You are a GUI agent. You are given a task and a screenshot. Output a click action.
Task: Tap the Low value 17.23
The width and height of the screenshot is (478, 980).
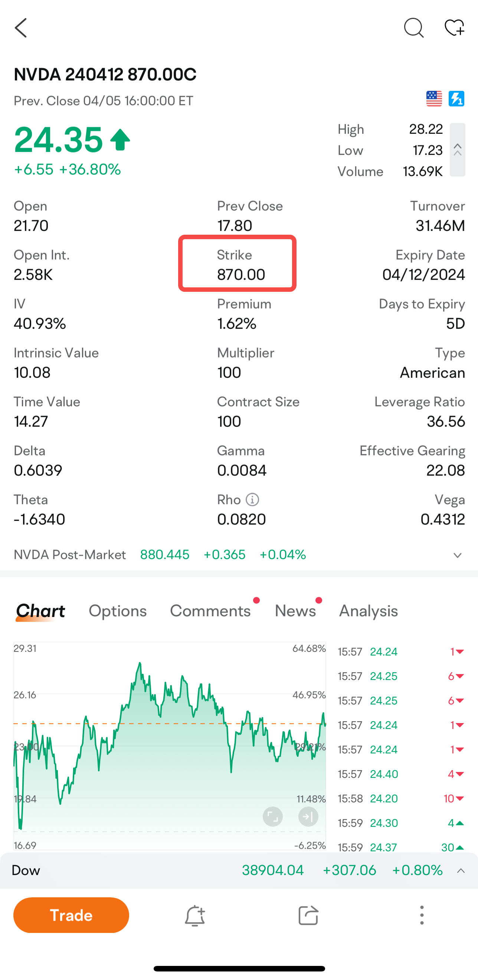[x=428, y=150]
